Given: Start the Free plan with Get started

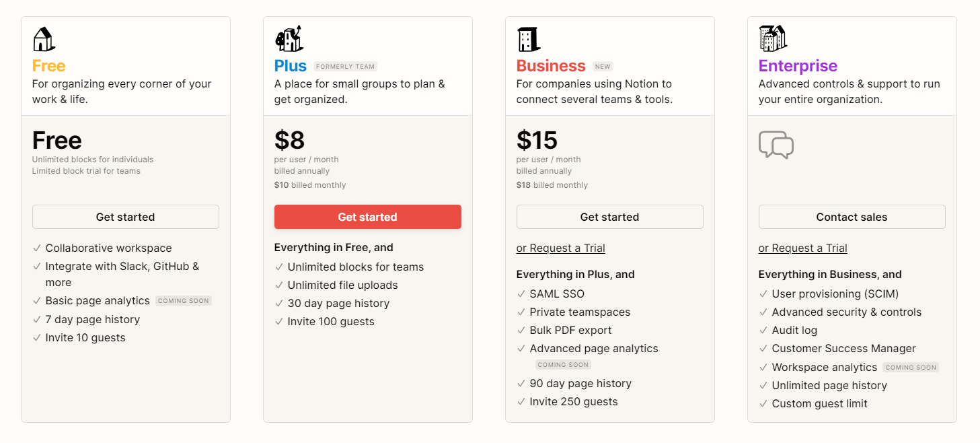Looking at the screenshot, I should click(126, 217).
